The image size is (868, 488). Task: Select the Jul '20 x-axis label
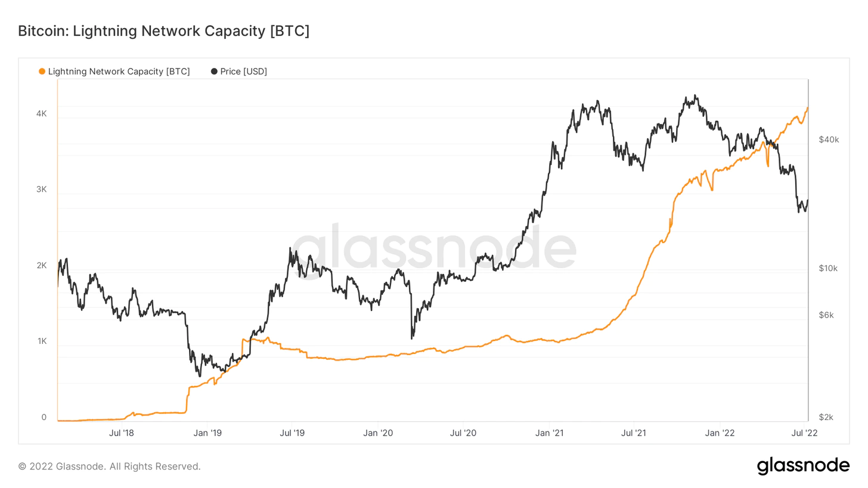(x=463, y=433)
